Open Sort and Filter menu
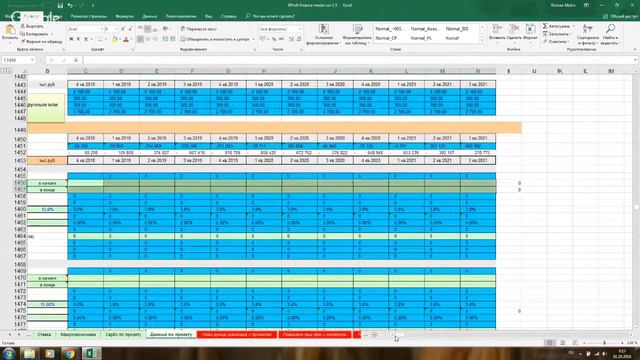 click(588, 35)
